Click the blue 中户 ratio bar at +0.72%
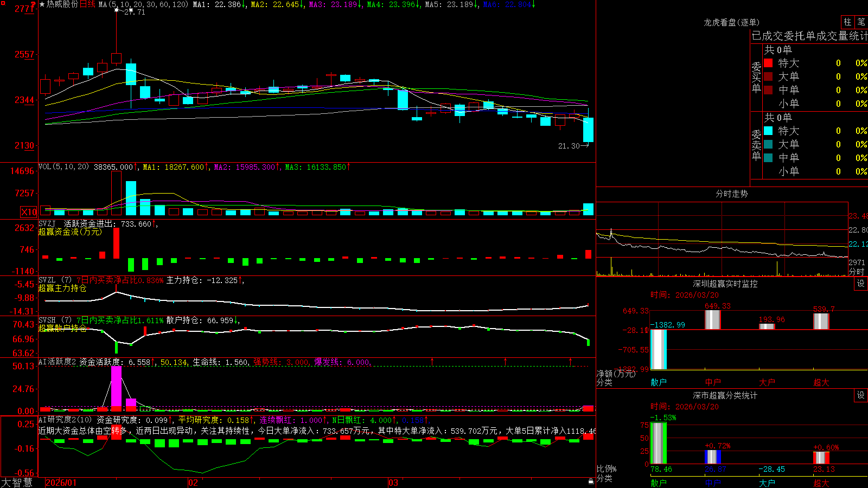868x488 pixels. coord(713,457)
